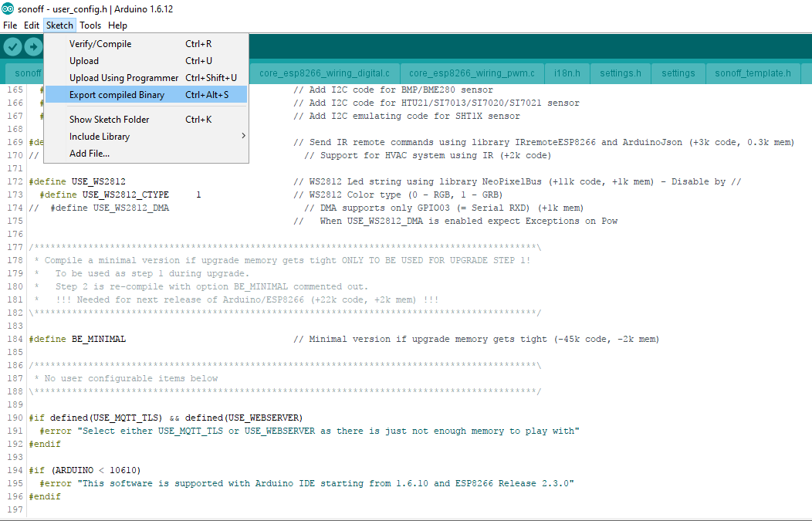
Task: Switch to the sonoff tab
Action: [x=26, y=73]
